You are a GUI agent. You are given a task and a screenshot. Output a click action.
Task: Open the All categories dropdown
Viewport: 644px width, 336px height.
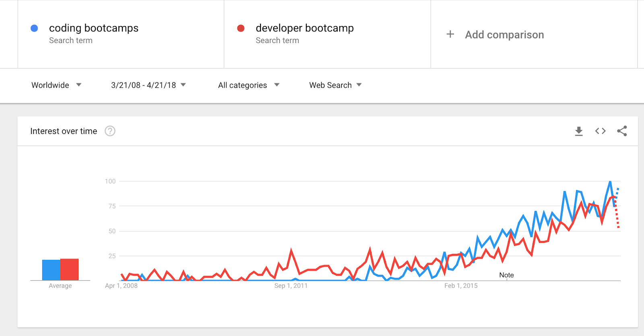point(248,85)
